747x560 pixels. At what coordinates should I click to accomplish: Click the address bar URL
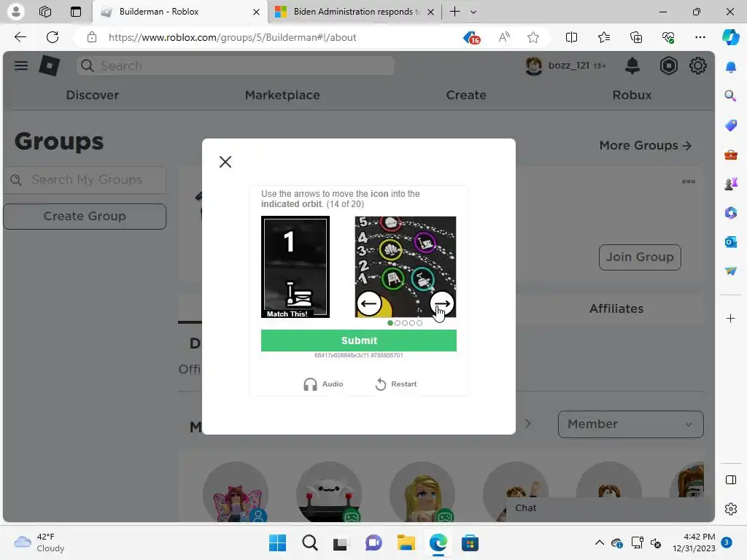(232, 37)
